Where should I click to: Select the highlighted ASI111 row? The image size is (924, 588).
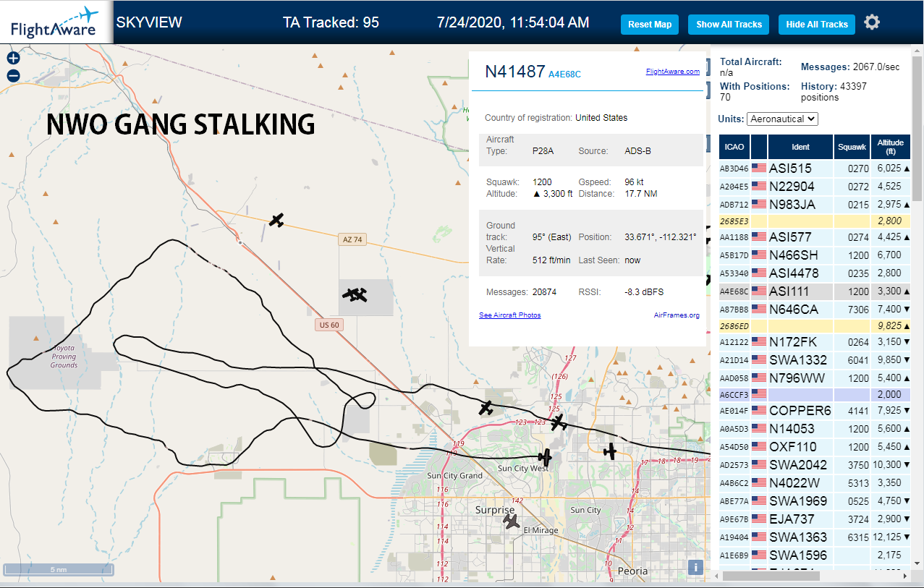[x=815, y=291]
